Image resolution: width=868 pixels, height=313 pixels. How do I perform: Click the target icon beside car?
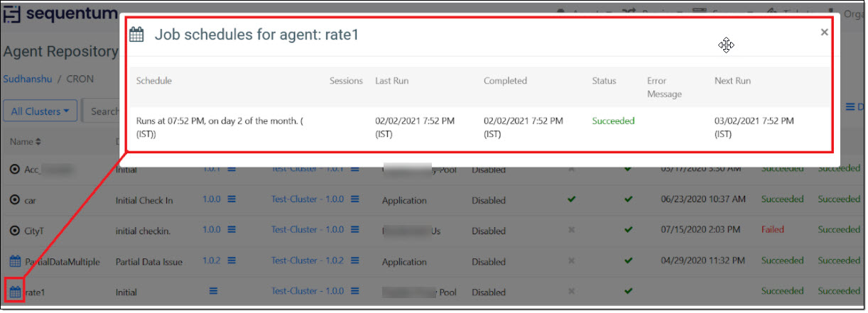tap(15, 200)
